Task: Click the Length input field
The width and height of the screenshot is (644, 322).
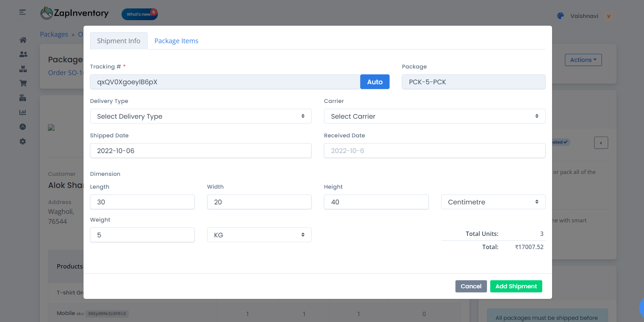Action: (142, 202)
